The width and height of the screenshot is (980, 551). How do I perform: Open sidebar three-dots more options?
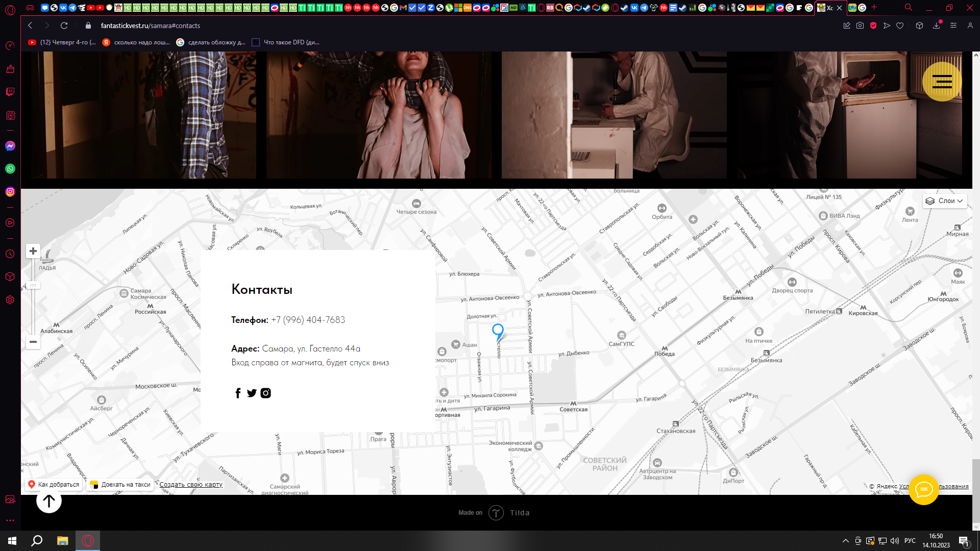pyautogui.click(x=10, y=520)
